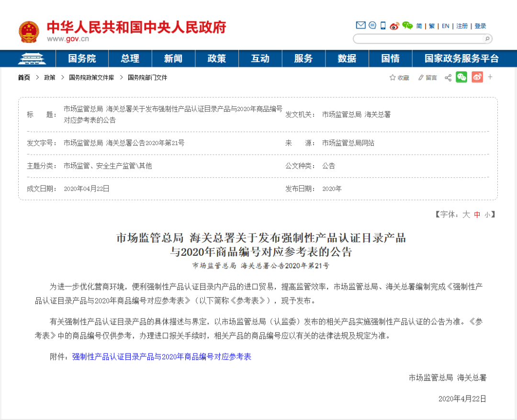This screenshot has height=420, width=517.
Task: Go to 首页 via the breadcrumb link
Action: click(23, 77)
